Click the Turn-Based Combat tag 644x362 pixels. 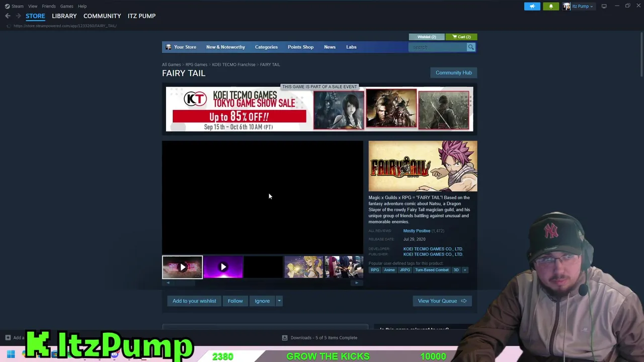pyautogui.click(x=432, y=270)
